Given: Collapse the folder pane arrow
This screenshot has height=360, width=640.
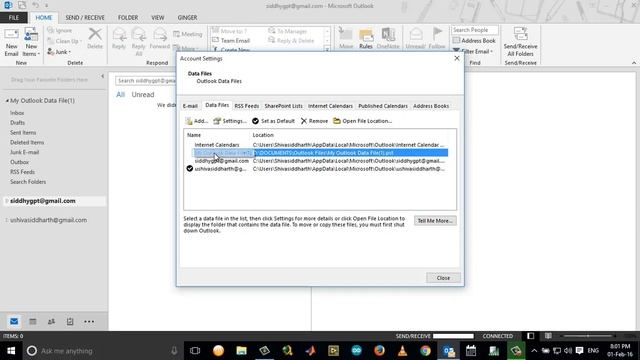Looking at the screenshot, I should pyautogui.click(x=102, y=76).
